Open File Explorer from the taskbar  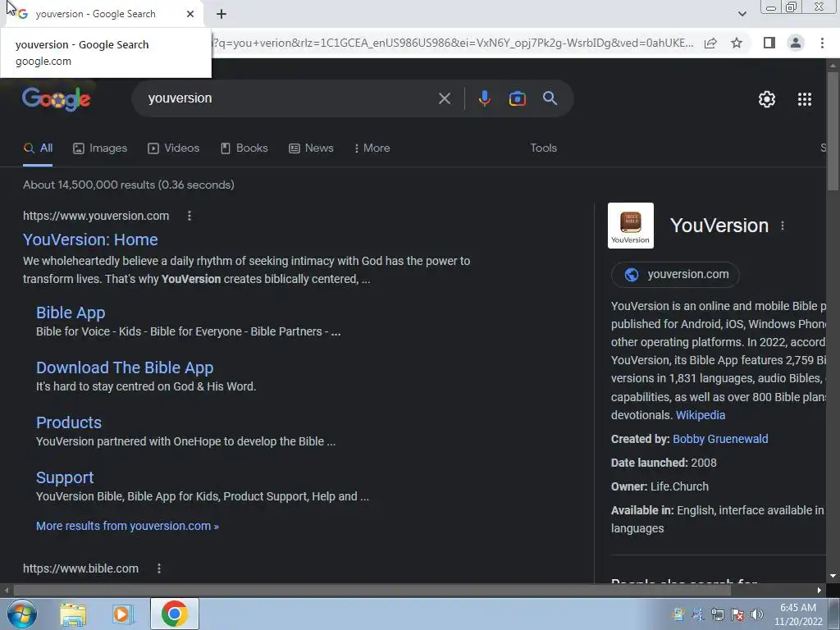[73, 614]
